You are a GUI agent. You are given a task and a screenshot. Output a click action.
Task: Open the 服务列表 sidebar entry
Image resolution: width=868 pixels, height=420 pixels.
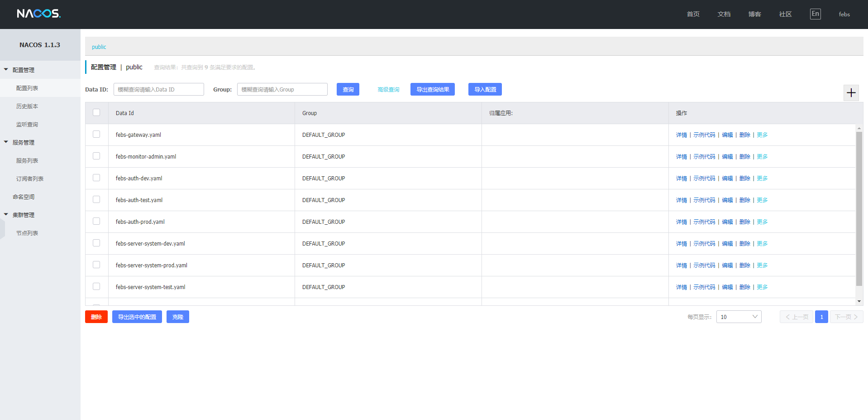point(27,160)
